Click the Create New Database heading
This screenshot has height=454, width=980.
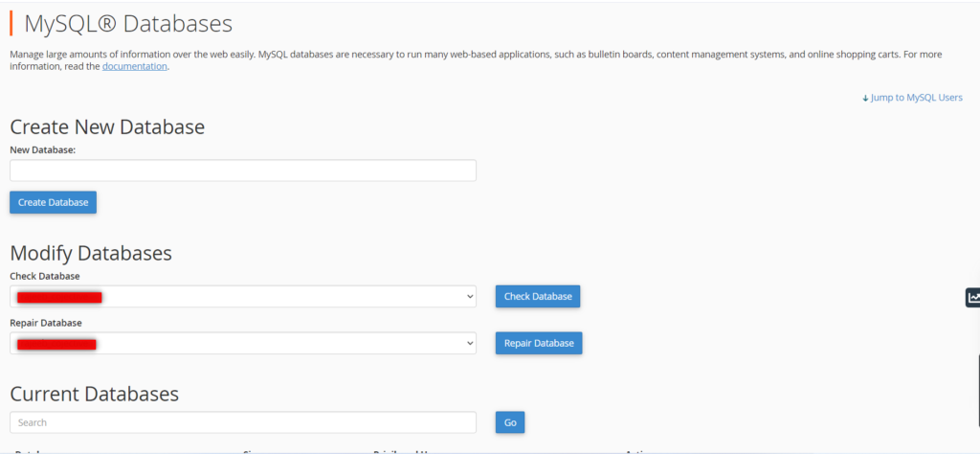pyautogui.click(x=107, y=127)
